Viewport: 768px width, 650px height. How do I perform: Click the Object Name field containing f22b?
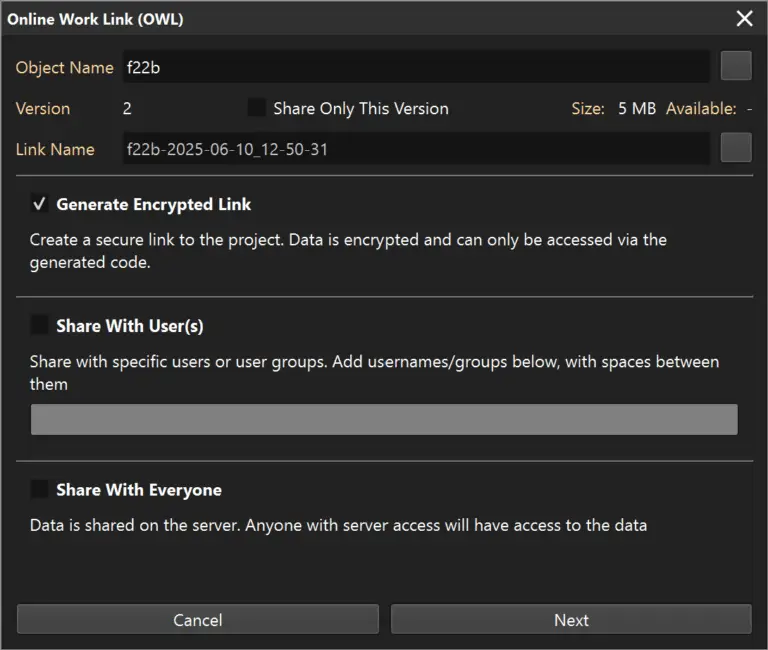point(415,68)
